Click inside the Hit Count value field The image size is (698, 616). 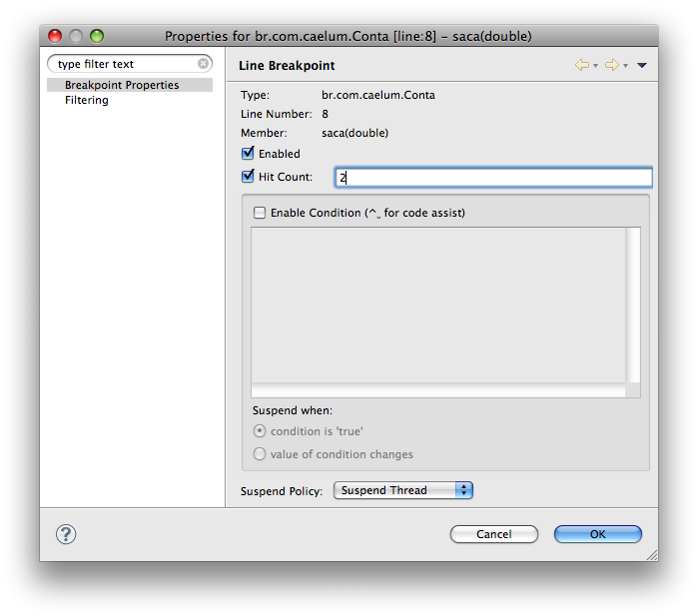coord(493,178)
